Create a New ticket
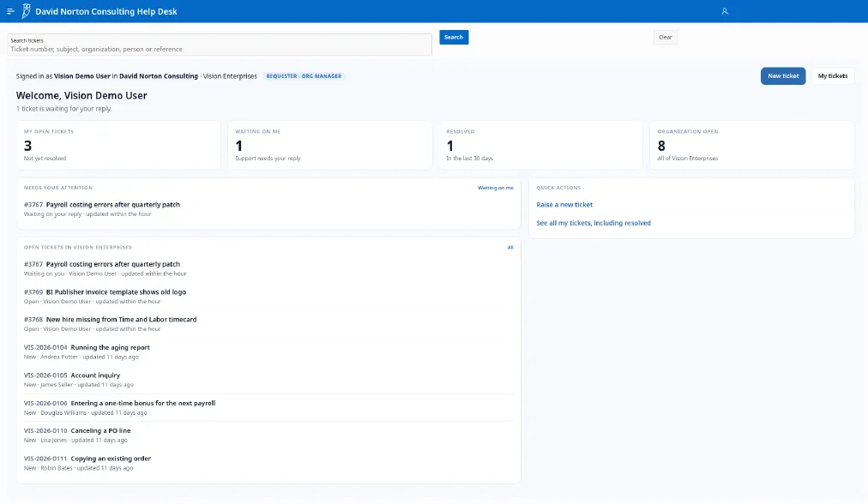 coord(783,75)
